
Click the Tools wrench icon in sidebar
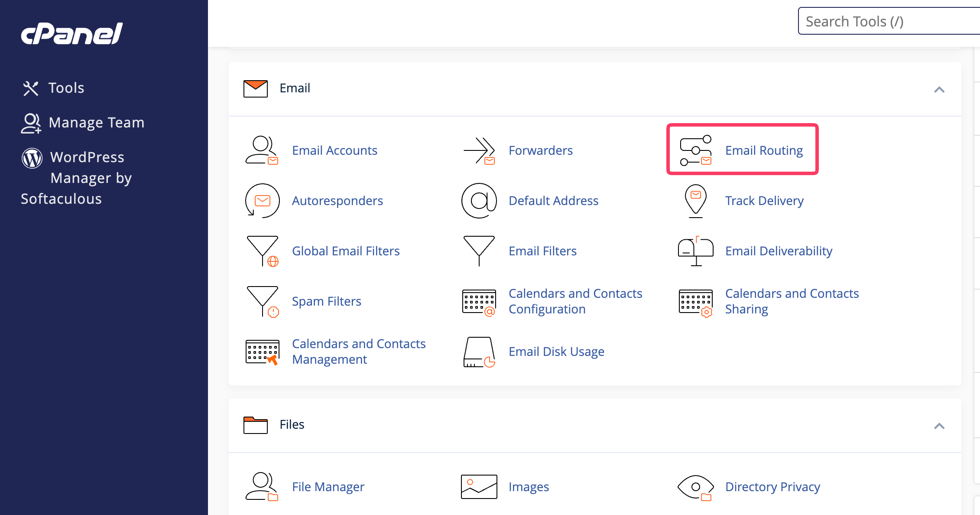(x=31, y=88)
